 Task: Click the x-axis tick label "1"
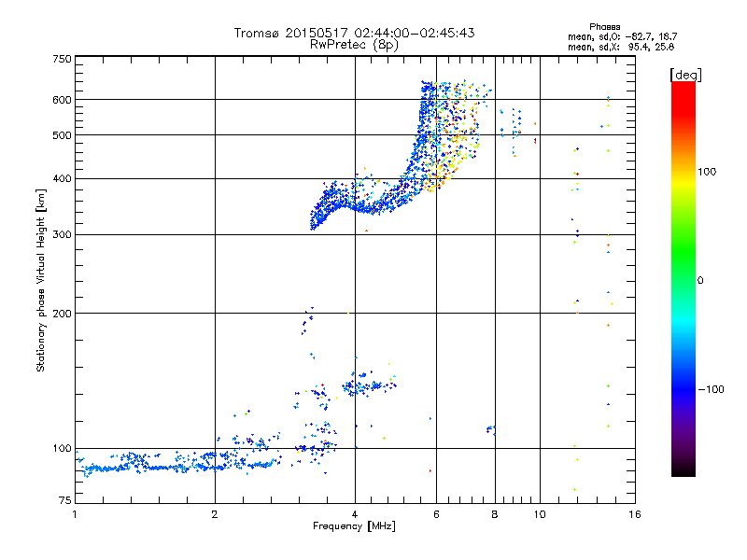coord(75,514)
